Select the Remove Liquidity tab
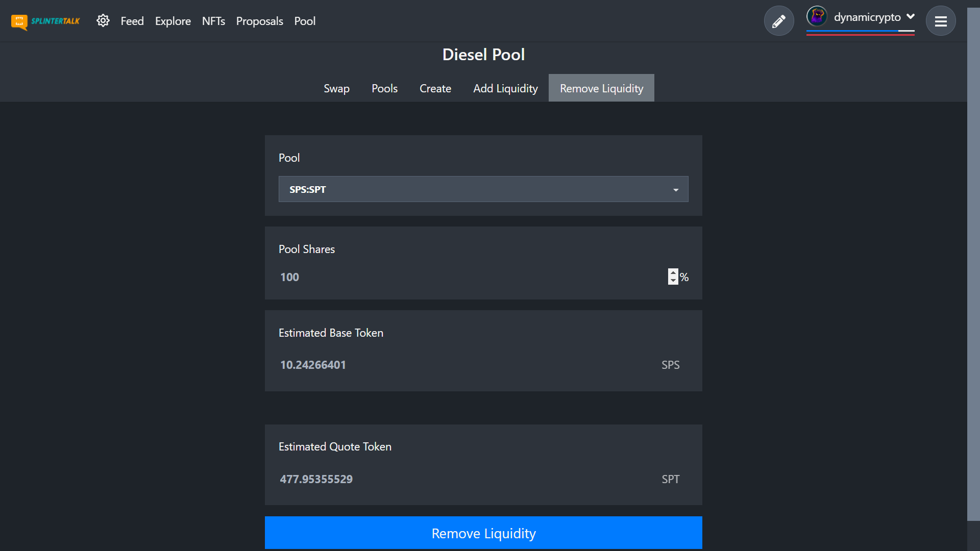 click(x=601, y=88)
